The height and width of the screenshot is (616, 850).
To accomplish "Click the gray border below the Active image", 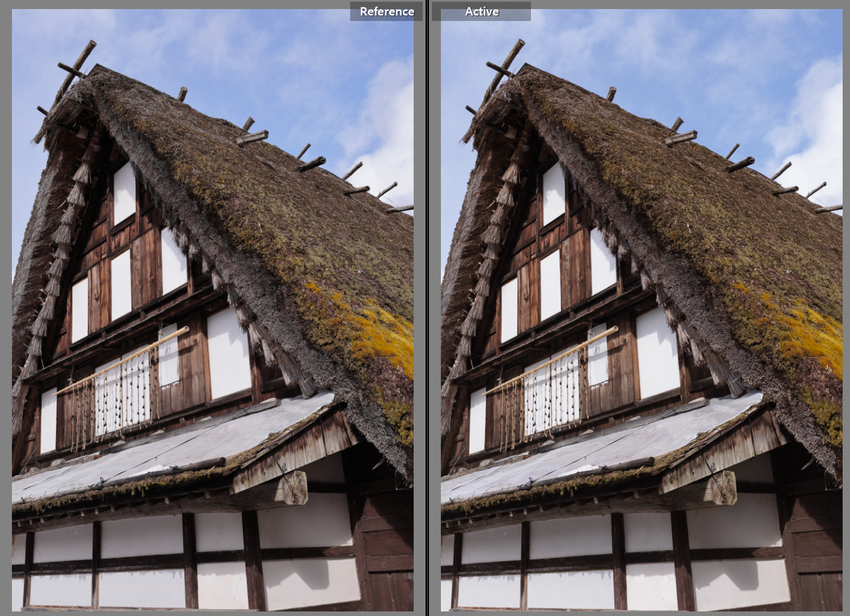I will [x=640, y=614].
